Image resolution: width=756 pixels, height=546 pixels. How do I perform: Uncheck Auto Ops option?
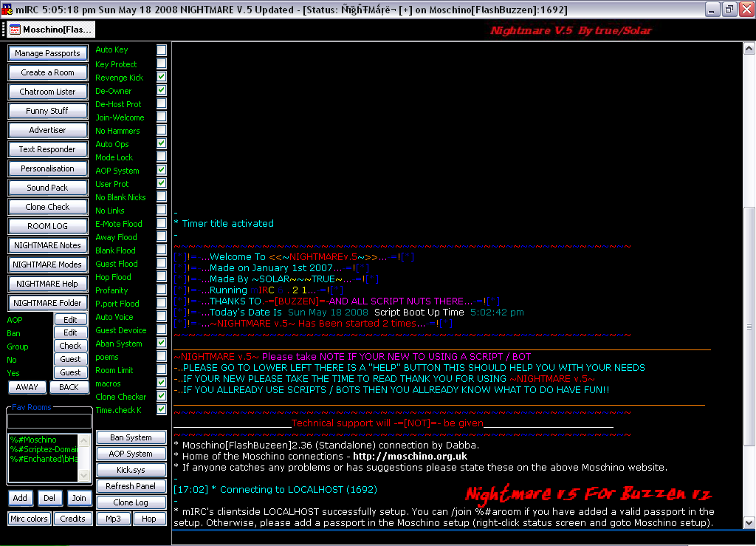[x=162, y=143]
